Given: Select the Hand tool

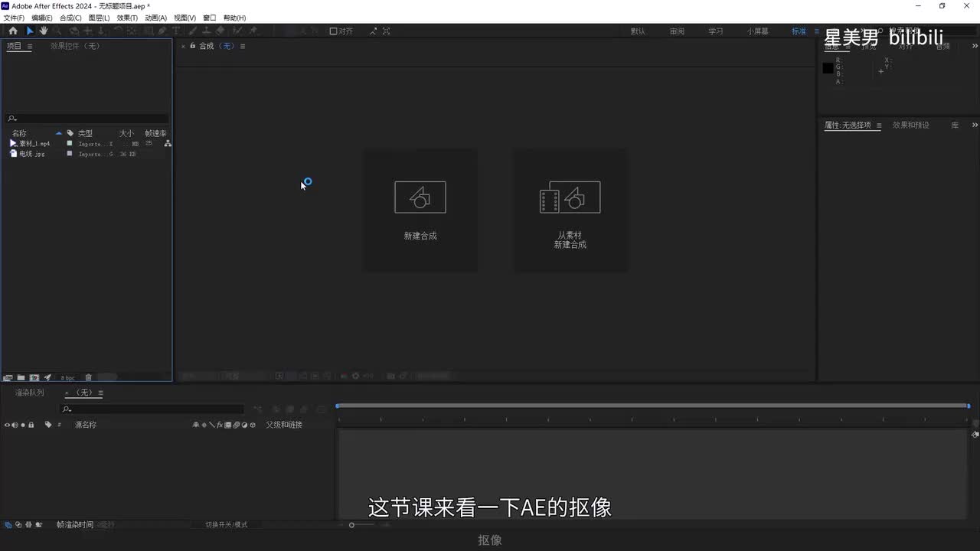Looking at the screenshot, I should (x=44, y=31).
